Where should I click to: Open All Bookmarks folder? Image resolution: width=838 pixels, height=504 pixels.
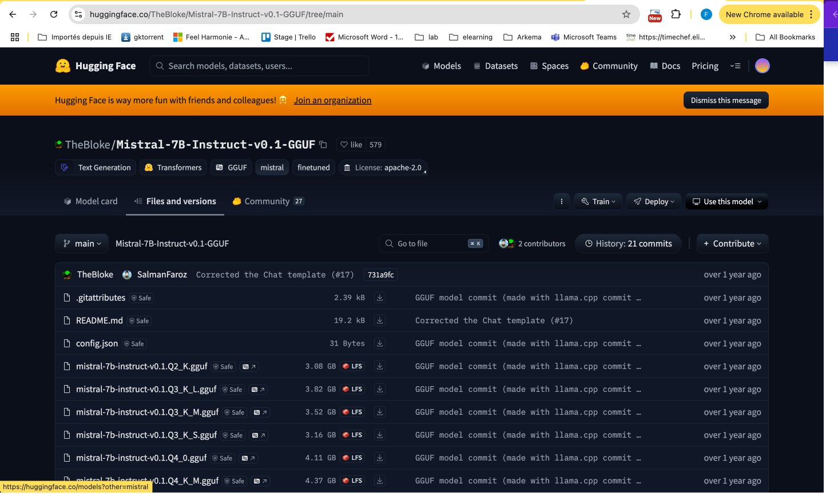(785, 37)
